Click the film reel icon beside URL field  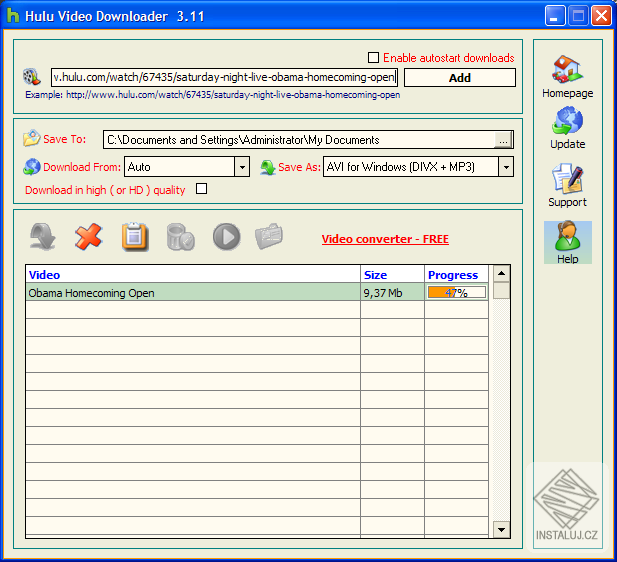[x=31, y=77]
